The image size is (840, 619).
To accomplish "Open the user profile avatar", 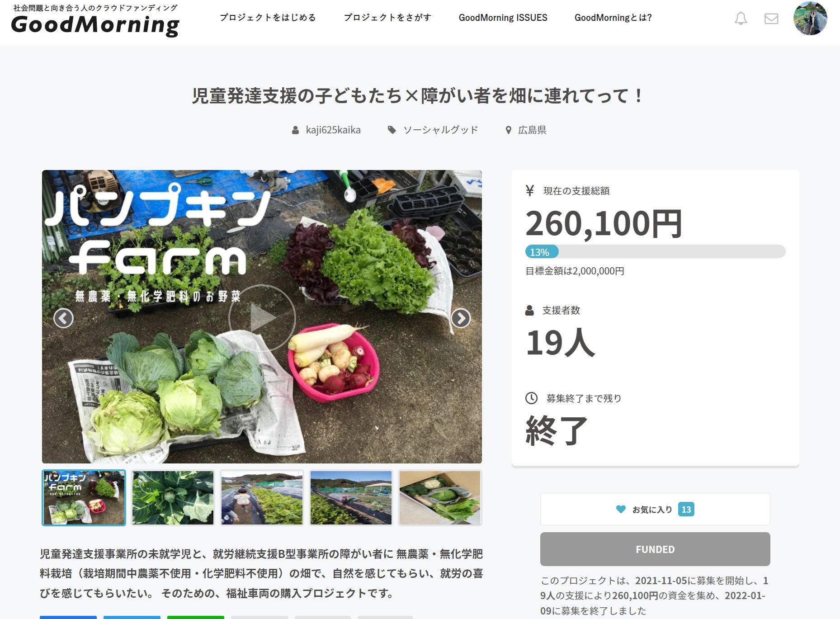I will (x=810, y=18).
